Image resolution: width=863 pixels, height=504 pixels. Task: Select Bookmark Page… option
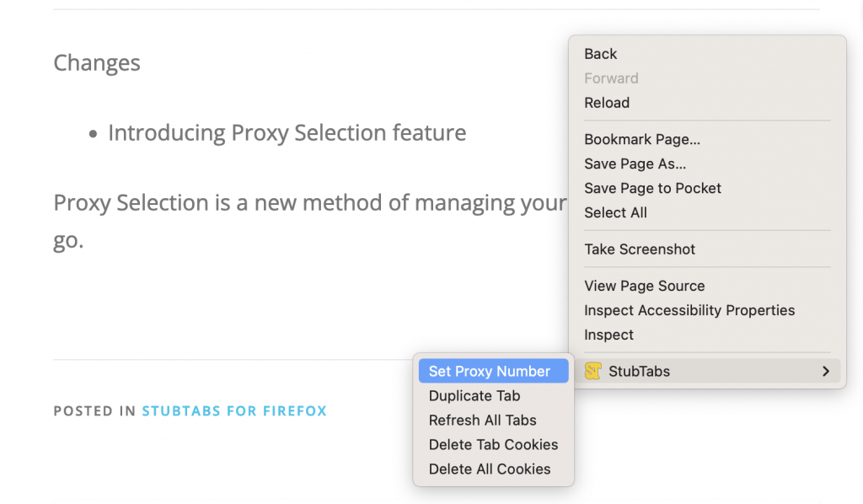(x=642, y=139)
